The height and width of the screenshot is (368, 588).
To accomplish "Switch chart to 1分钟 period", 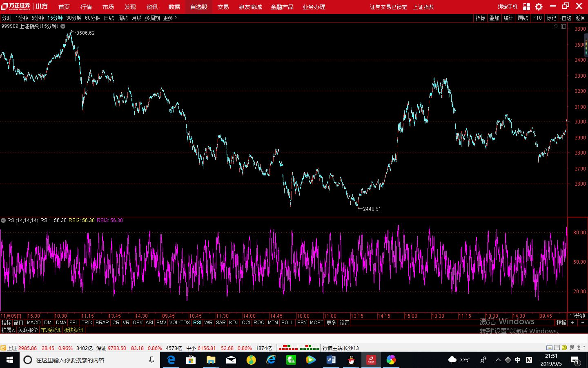I will coord(22,18).
